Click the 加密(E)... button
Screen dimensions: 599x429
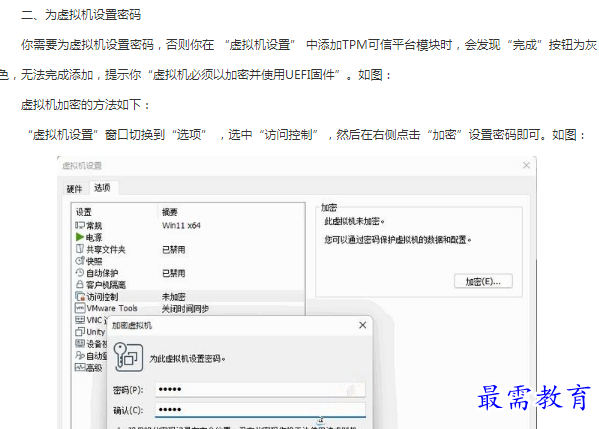483,282
